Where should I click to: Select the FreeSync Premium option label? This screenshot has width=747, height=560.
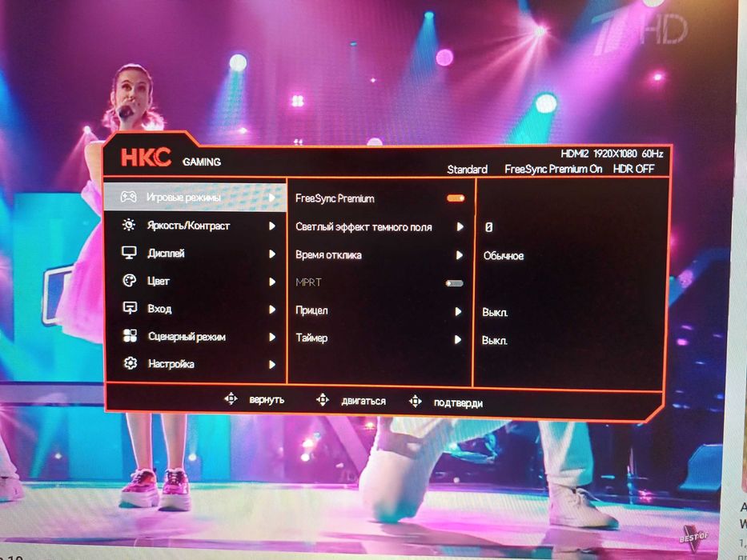335,198
